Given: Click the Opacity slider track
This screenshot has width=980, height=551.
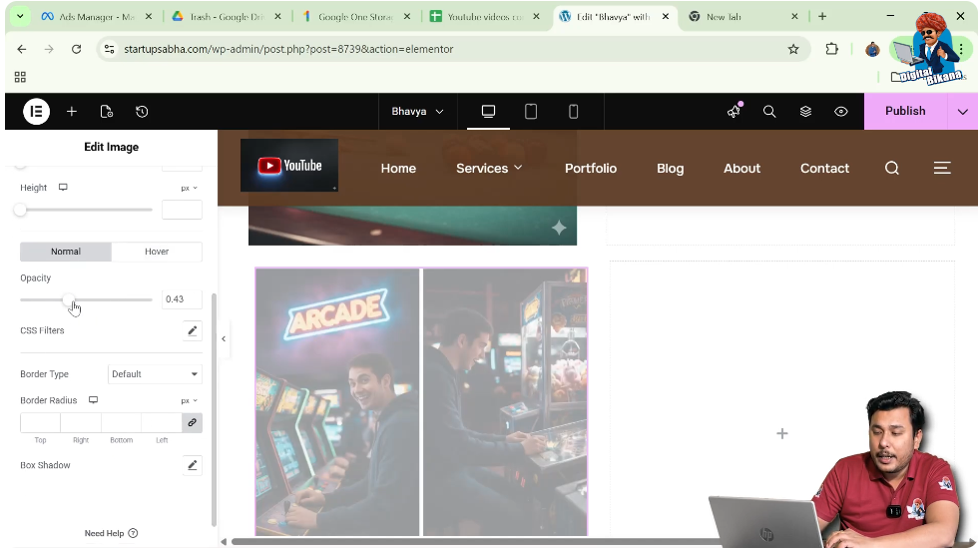Looking at the screenshot, I should (110, 299).
